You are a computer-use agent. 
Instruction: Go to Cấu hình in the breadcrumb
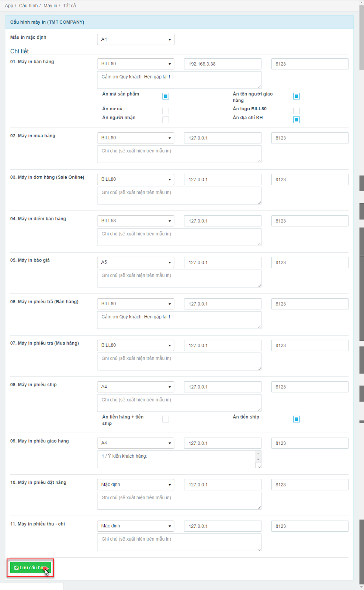point(28,6)
